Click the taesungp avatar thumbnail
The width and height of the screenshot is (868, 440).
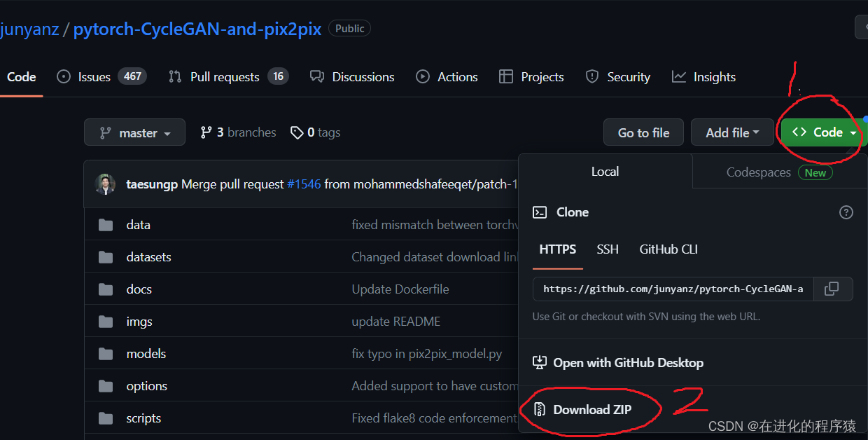click(105, 184)
